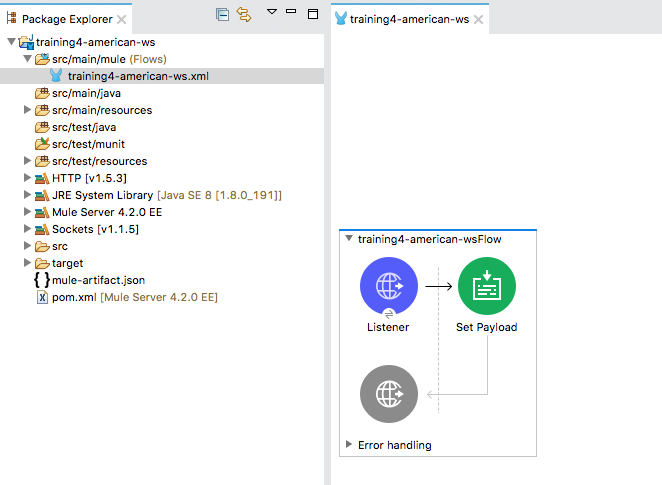Select the flow title training4-american-wsFlow
This screenshot has height=485, width=662.
pos(429,239)
